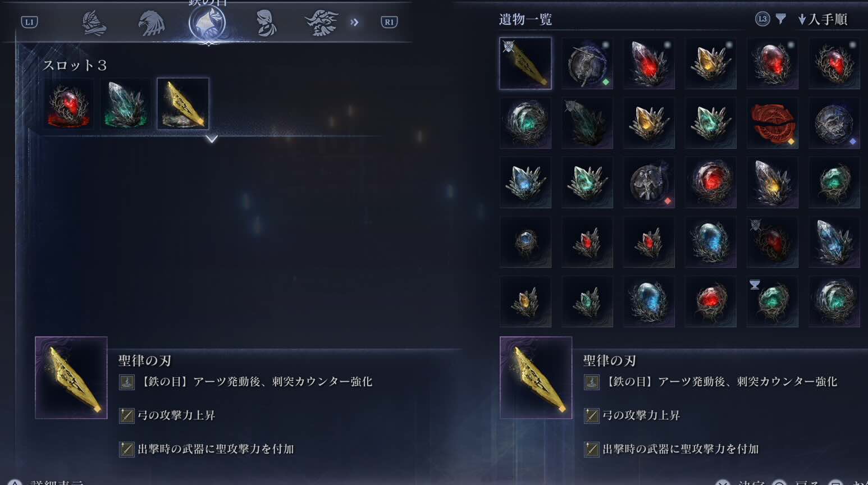
Task: Expand more character tabs with double chevron
Action: (x=354, y=22)
